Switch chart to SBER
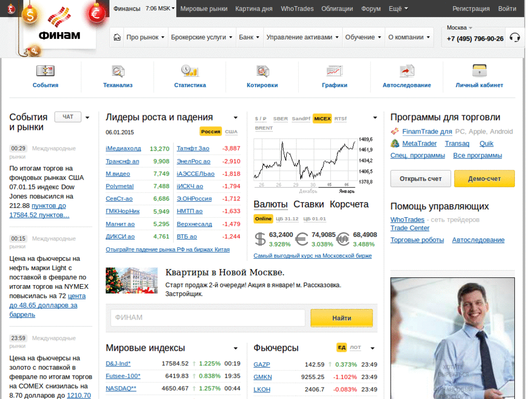The height and width of the screenshot is (399, 532). point(280,119)
